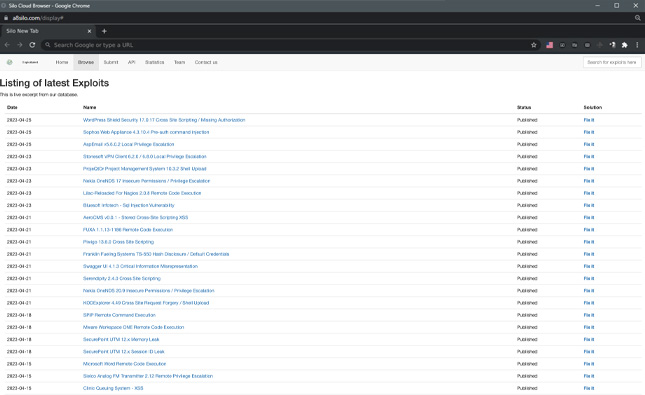
Task: Open SPIP Remote Command Execution link
Action: pyautogui.click(x=119, y=315)
